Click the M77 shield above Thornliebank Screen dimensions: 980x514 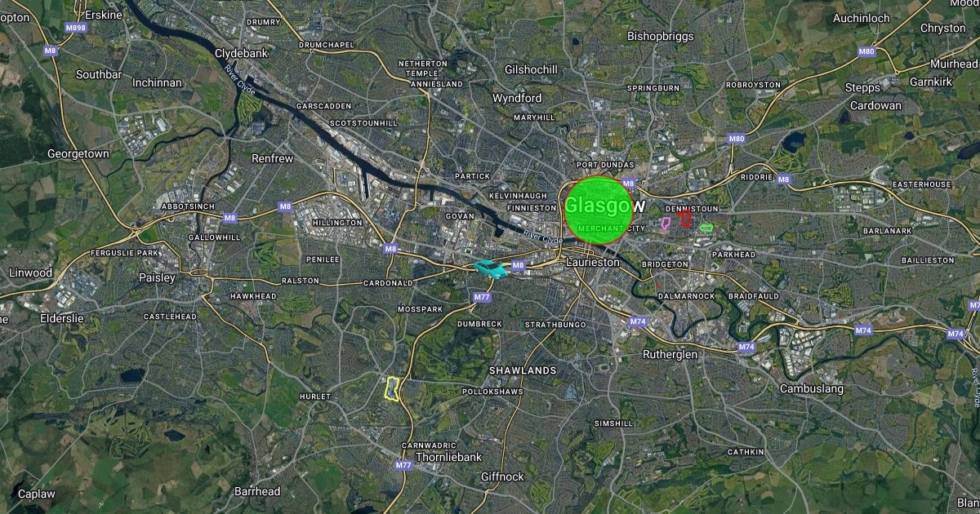[403, 465]
